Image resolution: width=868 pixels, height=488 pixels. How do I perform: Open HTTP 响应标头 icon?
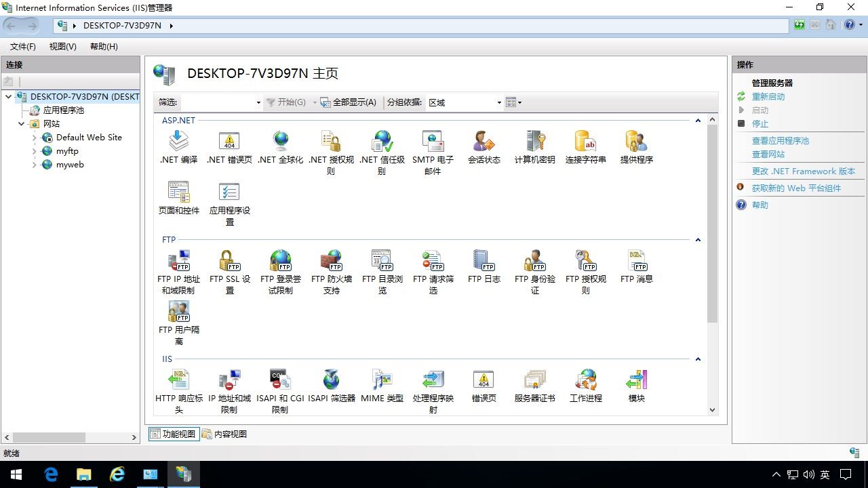coord(178,391)
